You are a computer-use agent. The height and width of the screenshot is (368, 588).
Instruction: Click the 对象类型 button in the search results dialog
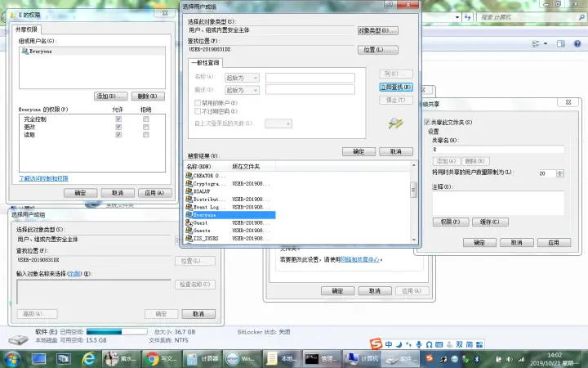(x=378, y=30)
